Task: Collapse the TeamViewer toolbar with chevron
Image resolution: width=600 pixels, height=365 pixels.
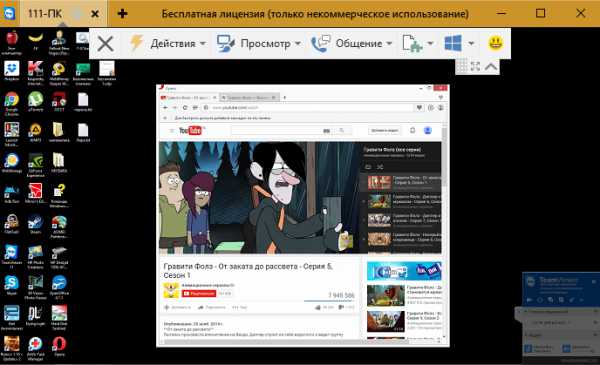Action: (491, 67)
